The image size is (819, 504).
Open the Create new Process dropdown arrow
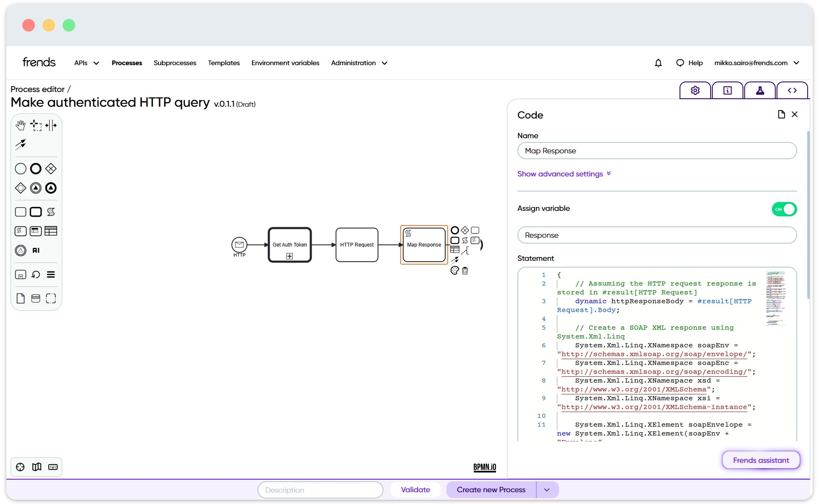(547, 489)
